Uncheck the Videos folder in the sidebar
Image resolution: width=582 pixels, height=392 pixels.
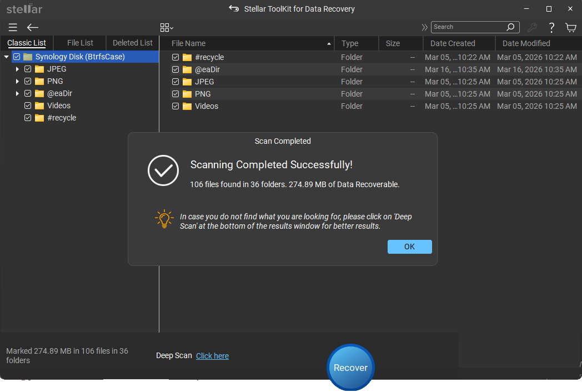27,105
